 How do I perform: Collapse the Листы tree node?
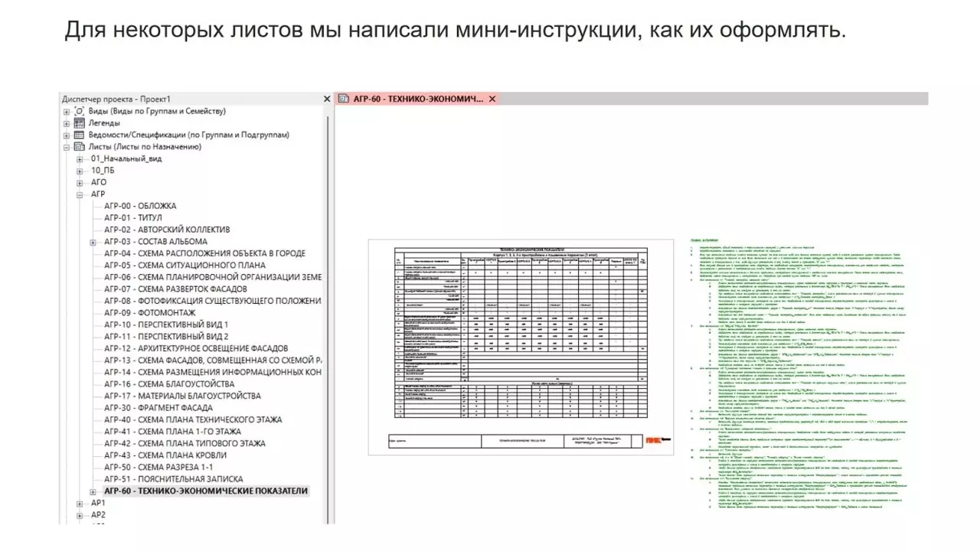(x=67, y=147)
